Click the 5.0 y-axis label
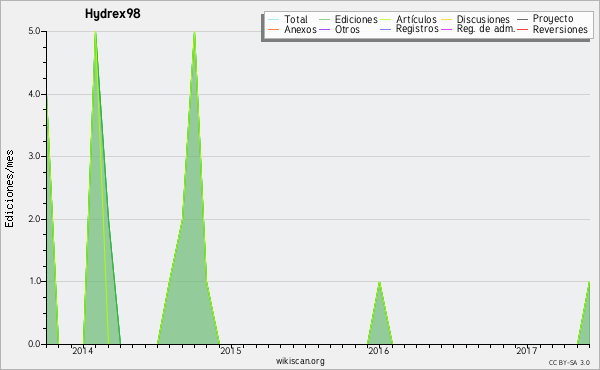The width and height of the screenshot is (600, 370). (x=34, y=31)
